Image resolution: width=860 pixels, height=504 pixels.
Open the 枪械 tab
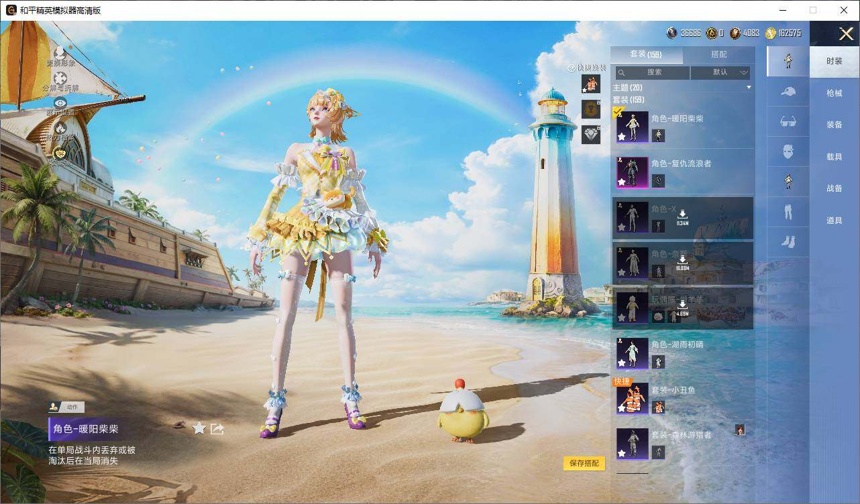[x=835, y=93]
